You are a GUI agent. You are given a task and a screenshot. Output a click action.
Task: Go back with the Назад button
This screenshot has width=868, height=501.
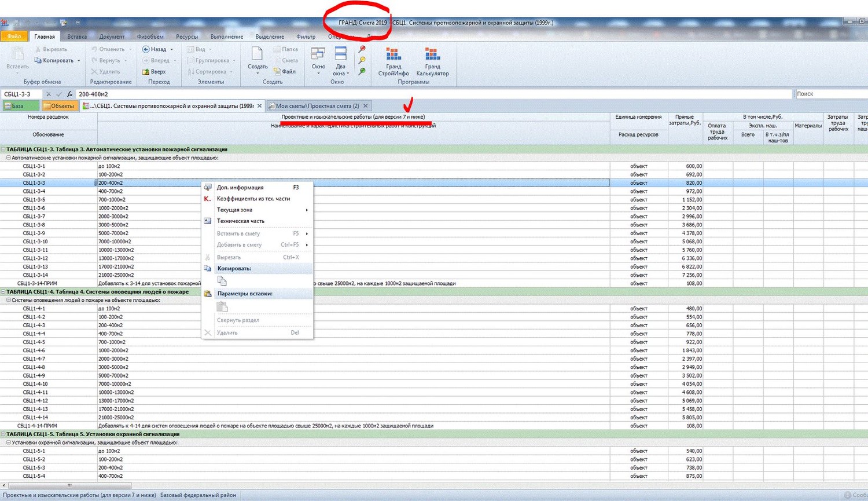coord(155,49)
